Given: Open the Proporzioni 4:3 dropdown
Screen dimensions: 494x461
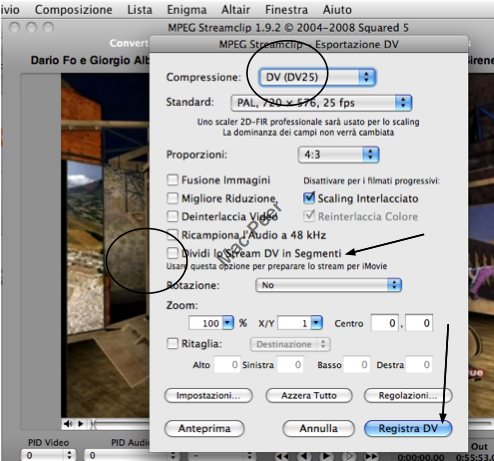Looking at the screenshot, I should tap(338, 155).
